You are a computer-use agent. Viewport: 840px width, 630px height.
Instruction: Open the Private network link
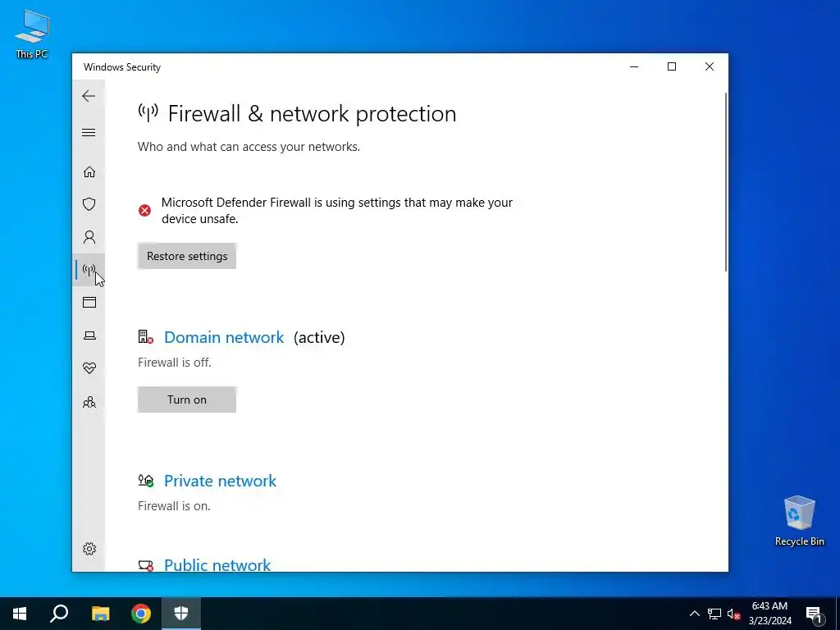[220, 481]
